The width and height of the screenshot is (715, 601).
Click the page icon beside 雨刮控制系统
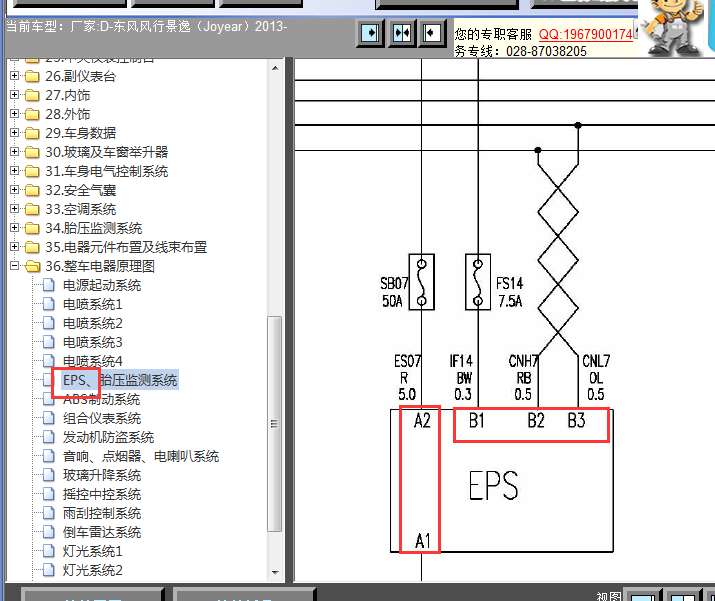click(49, 513)
